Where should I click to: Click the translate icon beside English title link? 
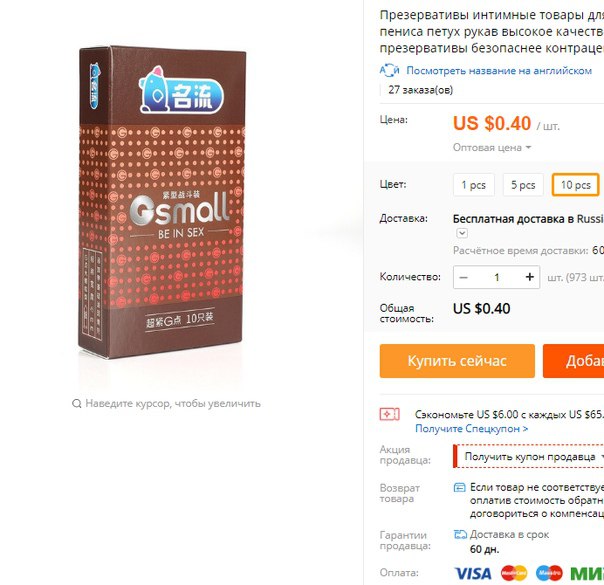tap(389, 70)
